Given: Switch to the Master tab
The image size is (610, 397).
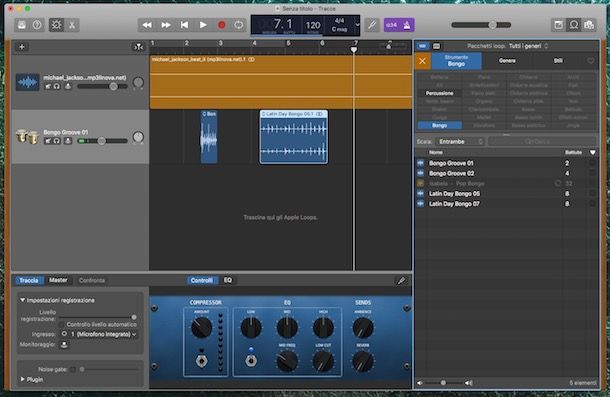Looking at the screenshot, I should 58,280.
